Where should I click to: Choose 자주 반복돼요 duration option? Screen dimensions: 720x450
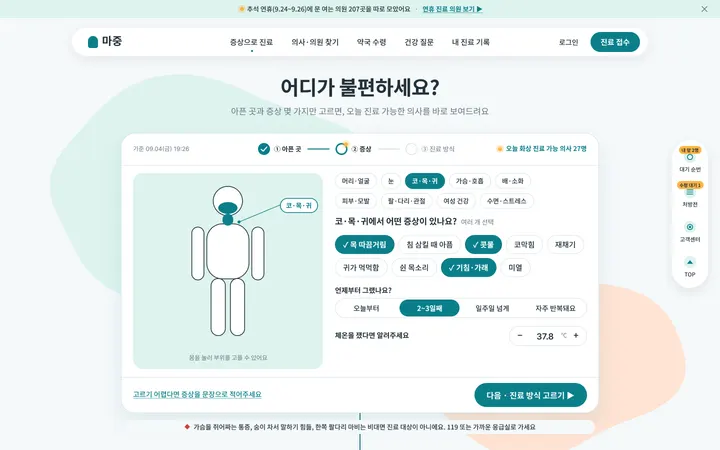coord(555,308)
